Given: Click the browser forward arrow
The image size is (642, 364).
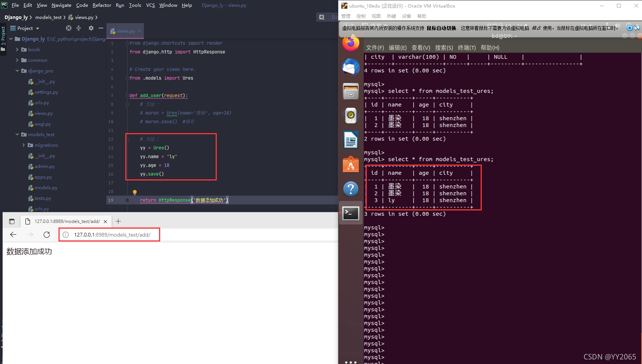Looking at the screenshot, I should point(30,235).
